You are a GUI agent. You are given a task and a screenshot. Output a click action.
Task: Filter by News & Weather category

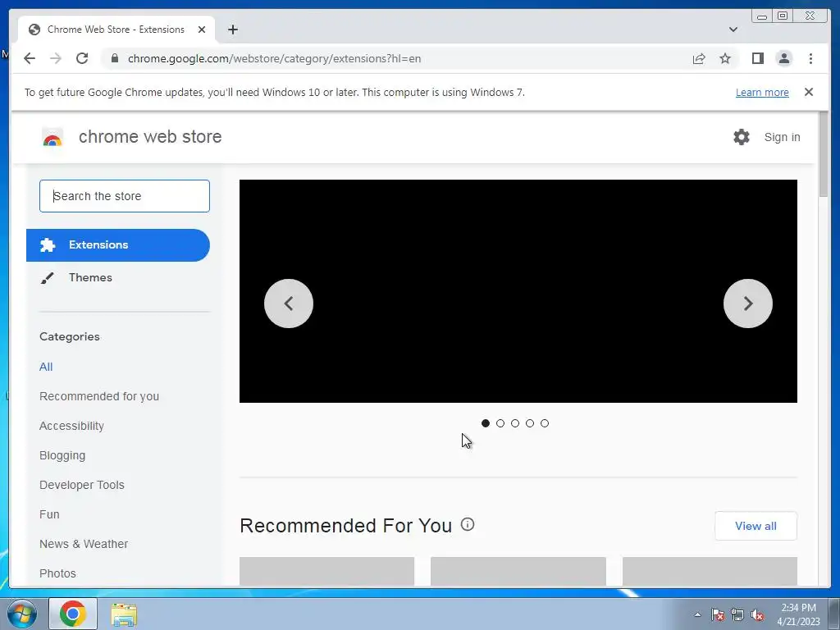click(x=84, y=544)
